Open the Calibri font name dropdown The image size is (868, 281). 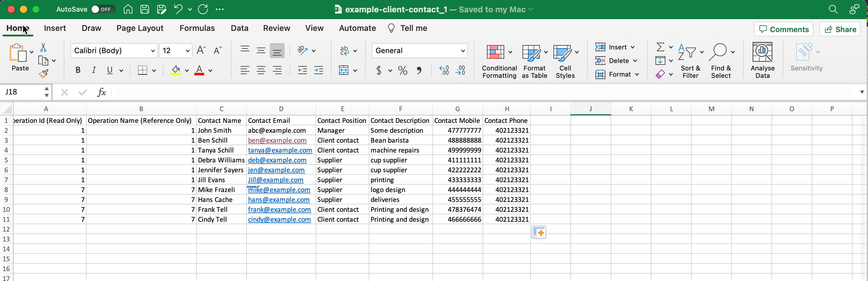point(153,51)
